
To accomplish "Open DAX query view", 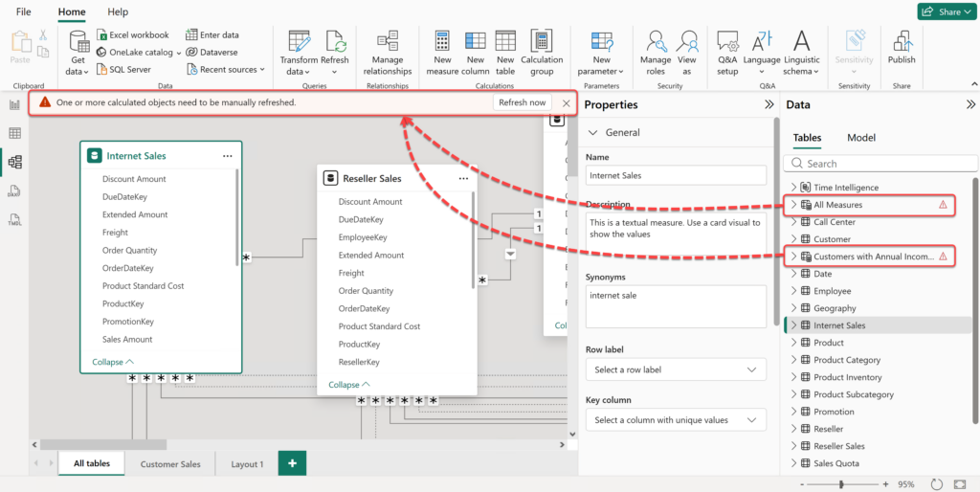I will coord(14,190).
